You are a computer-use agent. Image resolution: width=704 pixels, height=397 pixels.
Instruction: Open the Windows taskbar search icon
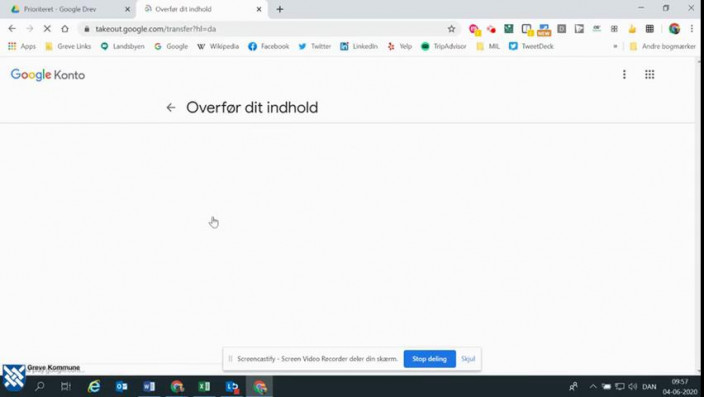point(40,386)
